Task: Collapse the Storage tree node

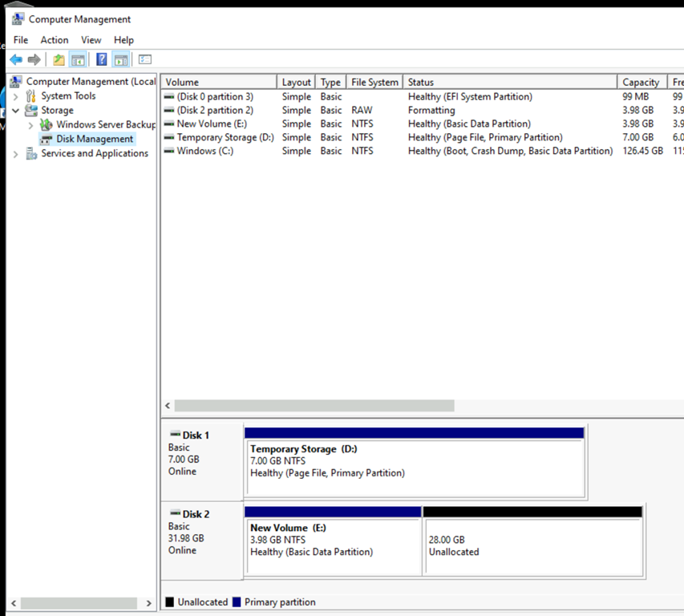Action: [15, 111]
